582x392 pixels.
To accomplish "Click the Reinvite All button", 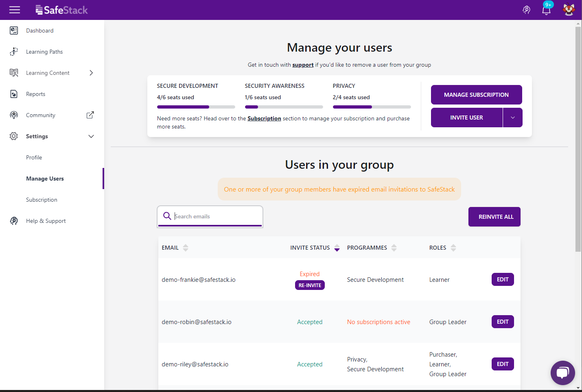I will 494,217.
